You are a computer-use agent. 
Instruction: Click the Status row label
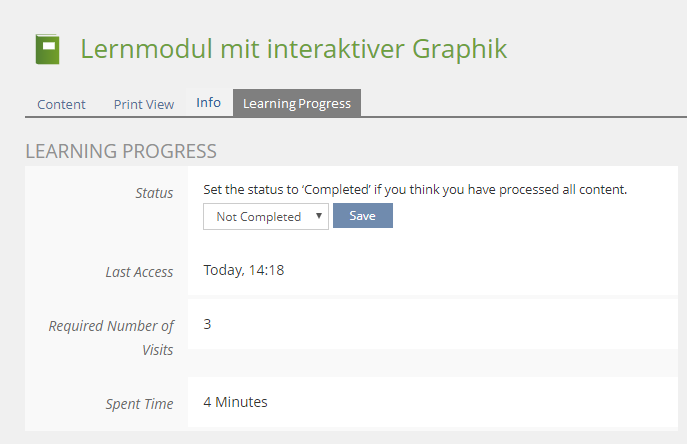click(x=154, y=193)
